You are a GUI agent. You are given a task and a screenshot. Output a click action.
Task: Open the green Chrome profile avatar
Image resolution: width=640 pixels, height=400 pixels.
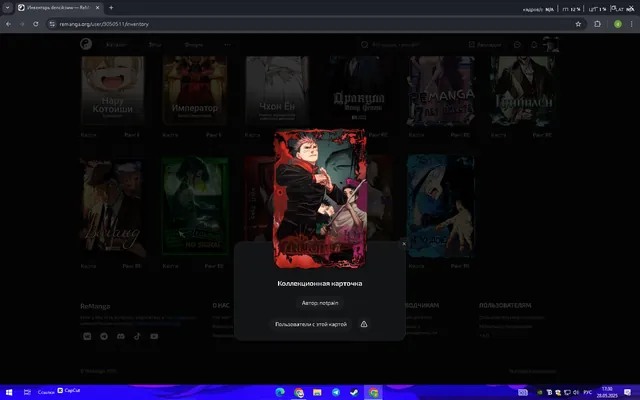pyautogui.click(x=618, y=24)
